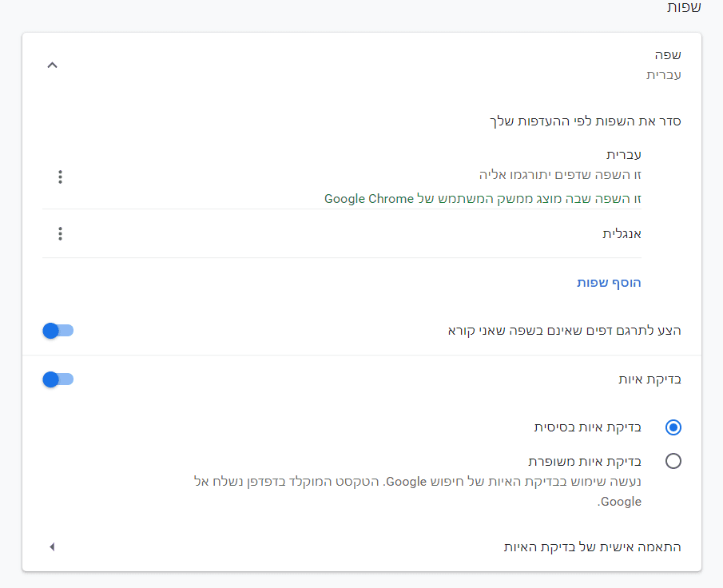The image size is (723, 588).
Task: Click the אנגלית language entry name
Action: point(622,234)
